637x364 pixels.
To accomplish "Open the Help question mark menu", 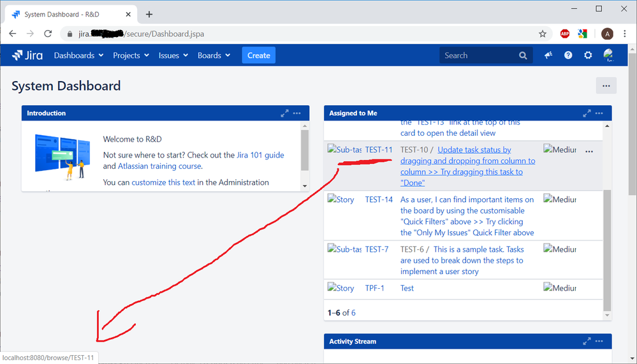I will pos(568,55).
